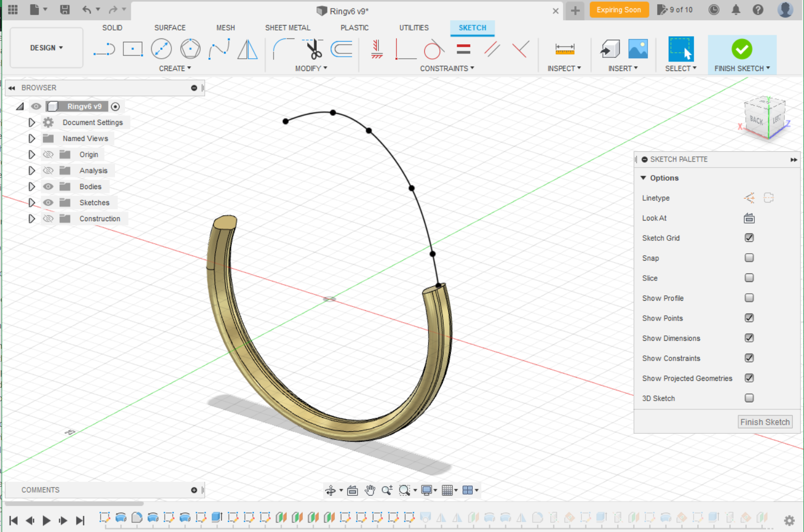Open the CONSTRAINTS dropdown menu

447,68
